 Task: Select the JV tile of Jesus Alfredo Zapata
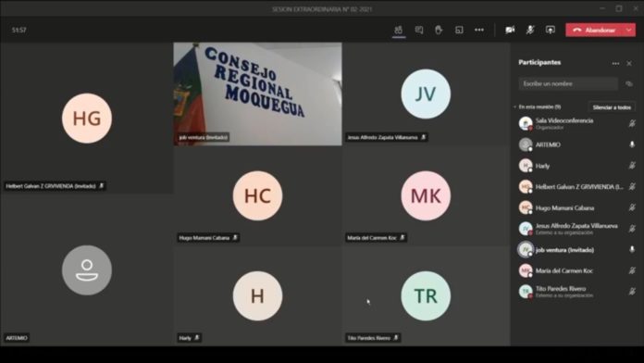pyautogui.click(x=426, y=94)
